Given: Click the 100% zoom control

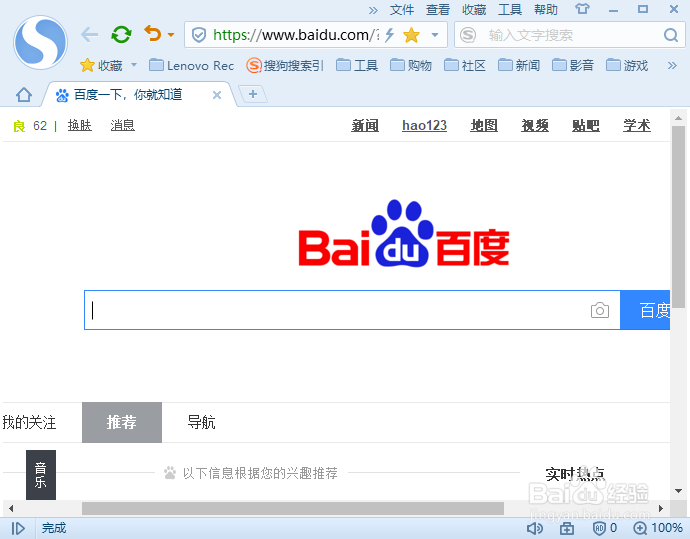Looking at the screenshot, I should click(658, 528).
